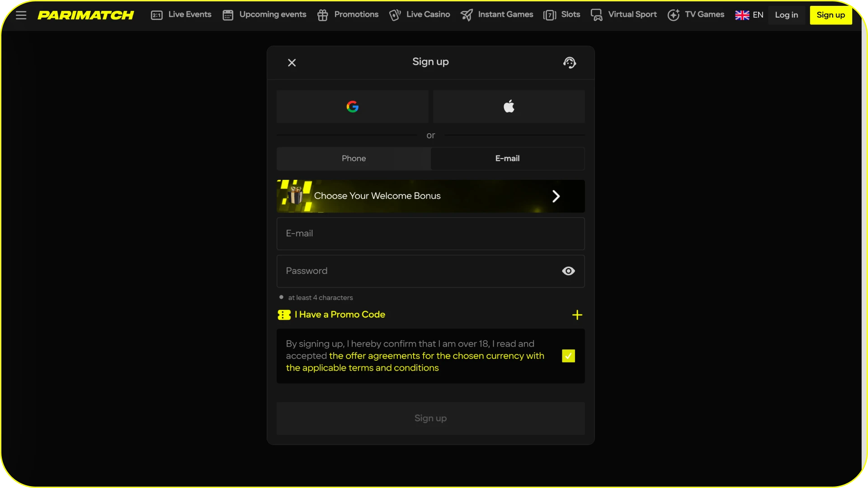Click the Log in button
The image size is (868, 488).
click(787, 15)
